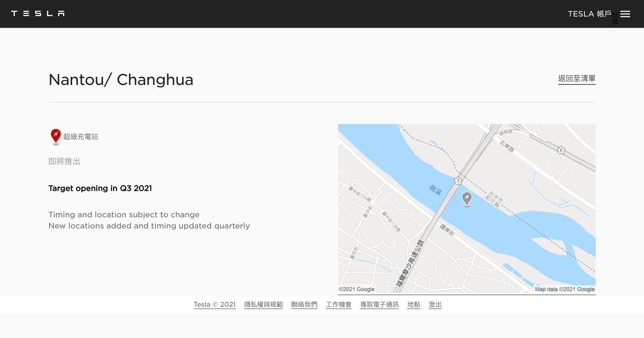Click the 登出 sign out link
Image resolution: width=644 pixels, height=338 pixels.
(x=435, y=304)
